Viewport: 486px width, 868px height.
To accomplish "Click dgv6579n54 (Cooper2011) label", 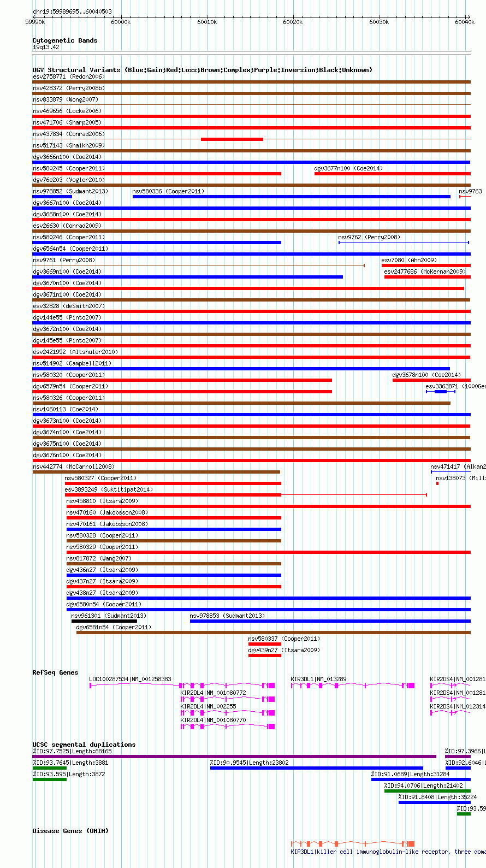I will tap(70, 386).
